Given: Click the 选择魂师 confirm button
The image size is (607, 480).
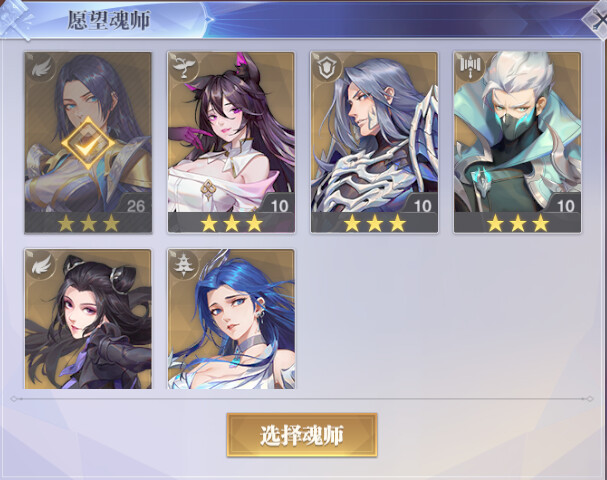Looking at the screenshot, I should (302, 435).
